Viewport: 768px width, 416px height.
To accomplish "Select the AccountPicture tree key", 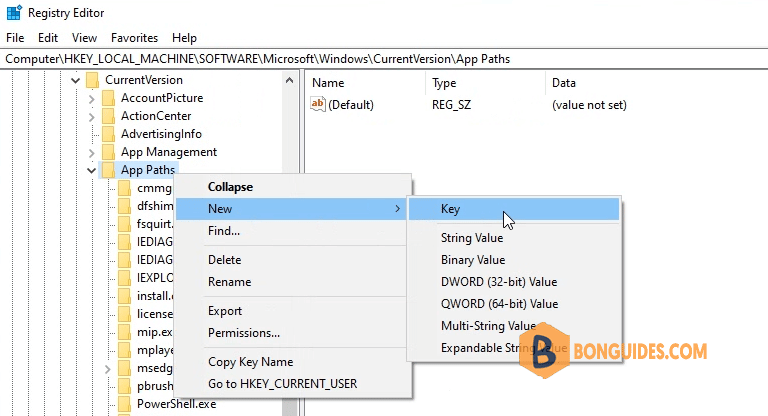I will point(162,98).
